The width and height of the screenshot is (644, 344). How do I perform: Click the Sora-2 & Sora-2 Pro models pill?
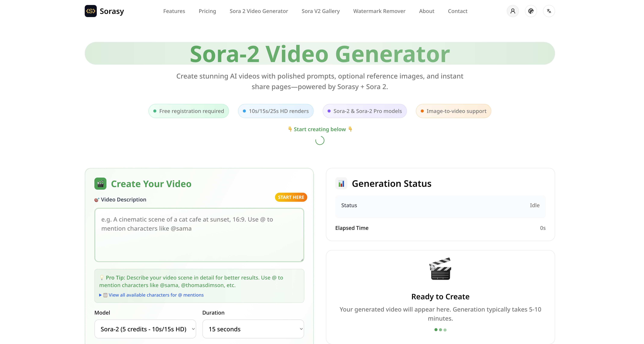click(365, 111)
